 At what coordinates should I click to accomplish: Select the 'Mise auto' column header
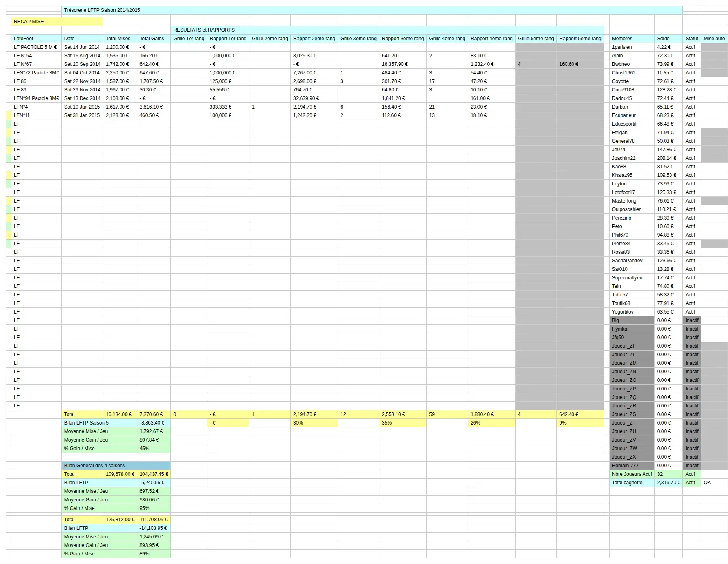point(714,39)
